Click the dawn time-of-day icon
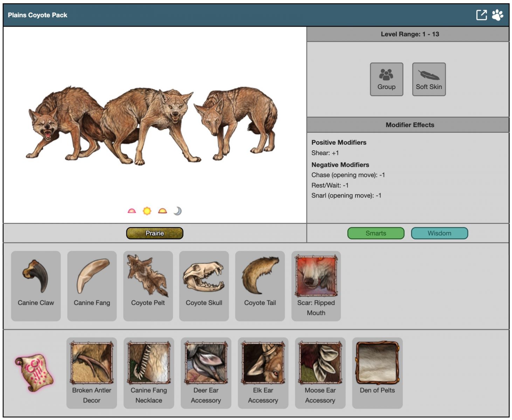The height and width of the screenshot is (420, 512). pos(132,211)
